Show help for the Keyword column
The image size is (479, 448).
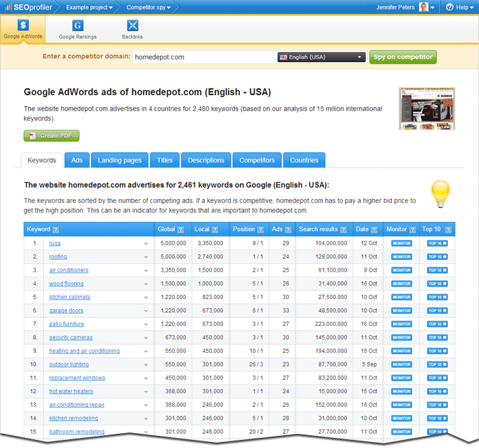click(x=55, y=229)
